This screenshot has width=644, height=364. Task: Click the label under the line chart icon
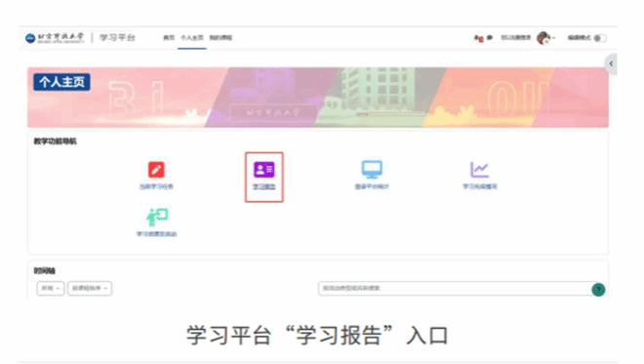point(480,186)
